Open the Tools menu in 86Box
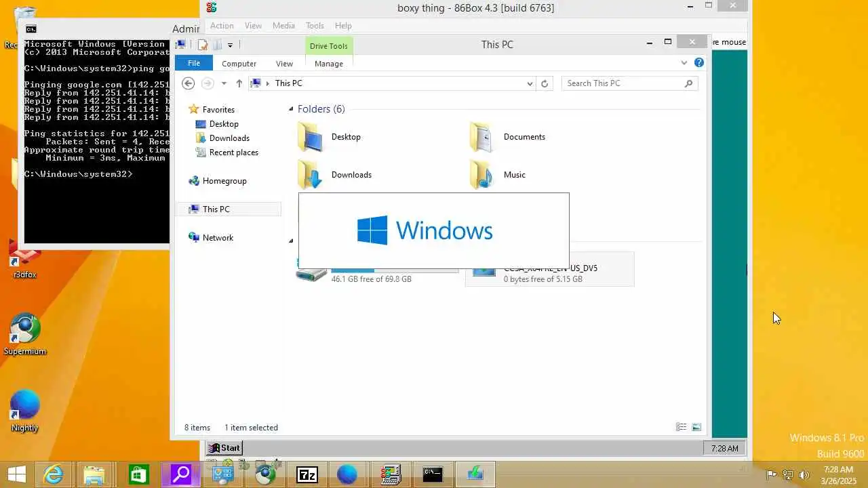Screen dimensions: 868x488 pyautogui.click(x=315, y=26)
